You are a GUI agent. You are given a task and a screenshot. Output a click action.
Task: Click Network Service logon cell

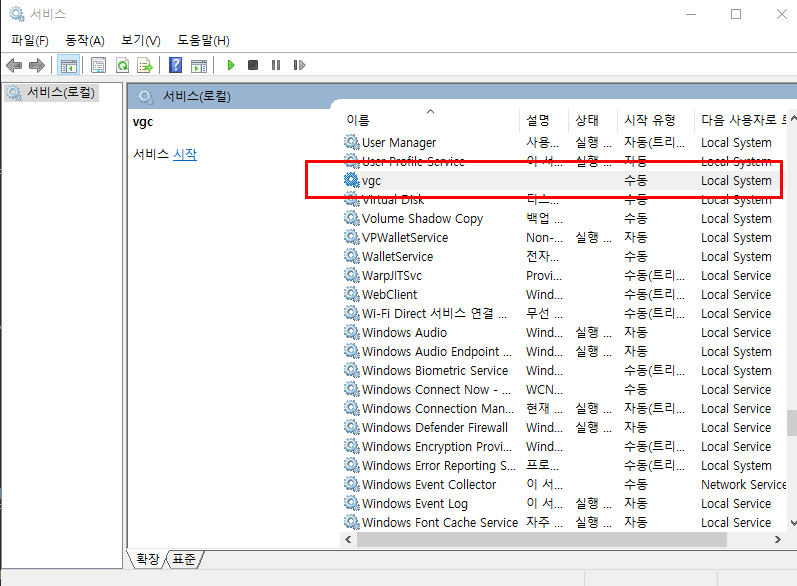[744, 485]
